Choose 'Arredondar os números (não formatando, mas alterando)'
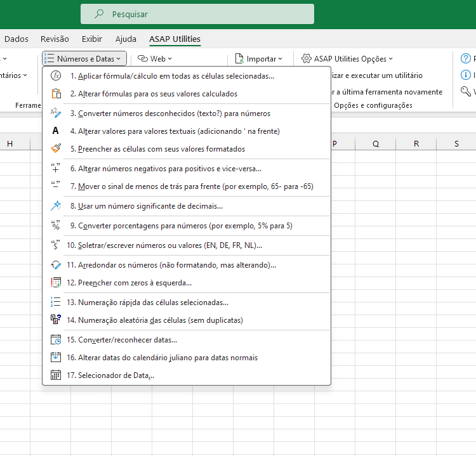Image resolution: width=476 pixels, height=456 pixels. 187,265
